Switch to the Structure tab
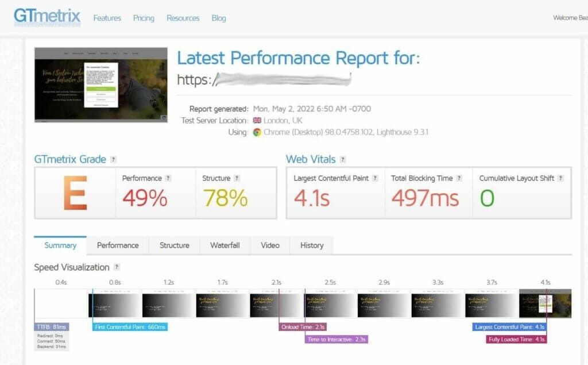This screenshot has height=365, width=588. pyautogui.click(x=175, y=245)
